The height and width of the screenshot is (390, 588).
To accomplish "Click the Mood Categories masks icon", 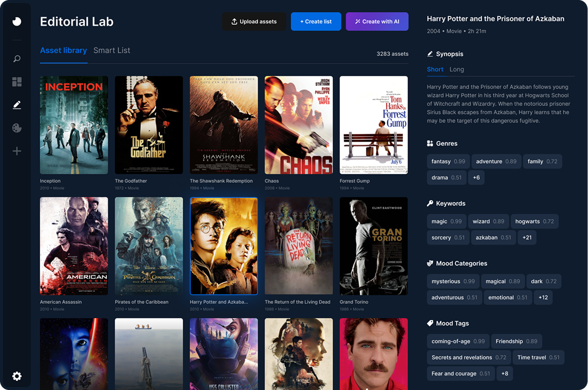I will tap(430, 263).
